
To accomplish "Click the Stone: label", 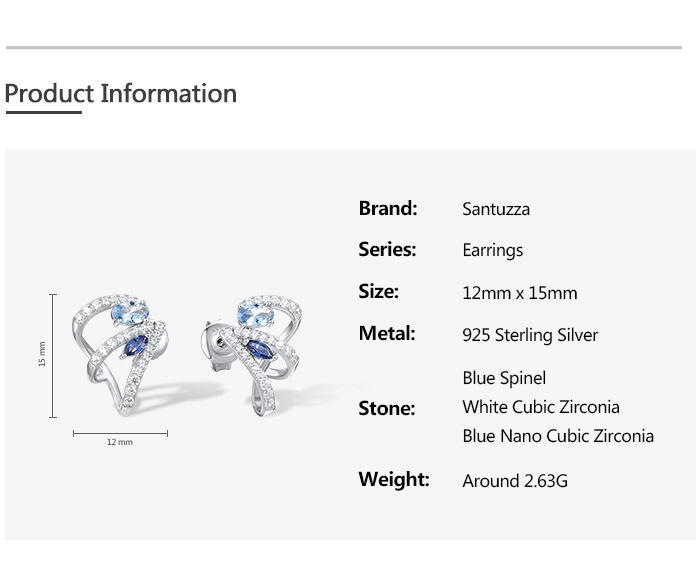I will coord(386,408).
